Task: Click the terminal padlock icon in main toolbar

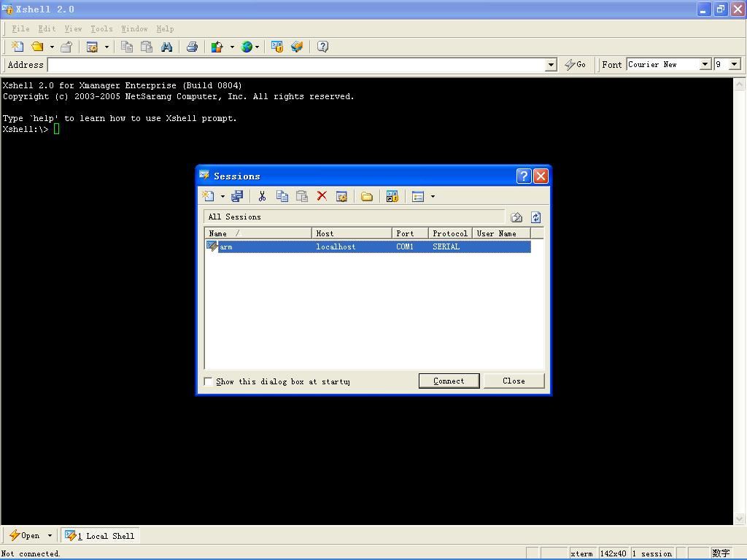Action: [276, 47]
